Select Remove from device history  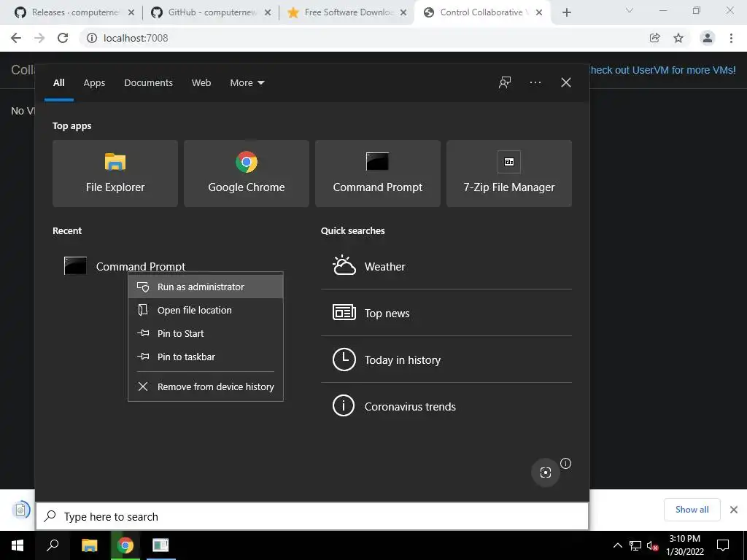(x=206, y=386)
